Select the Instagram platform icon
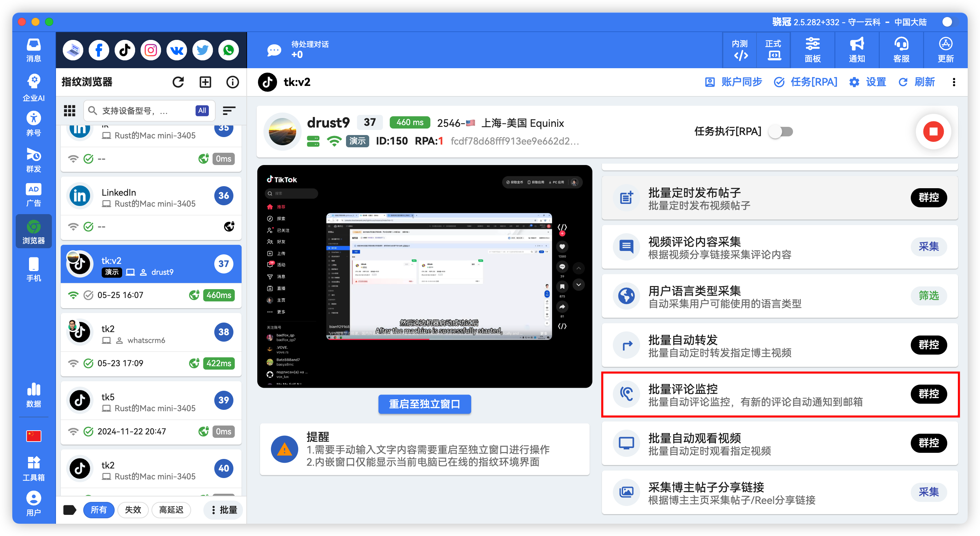This screenshot has width=980, height=536. tap(150, 50)
